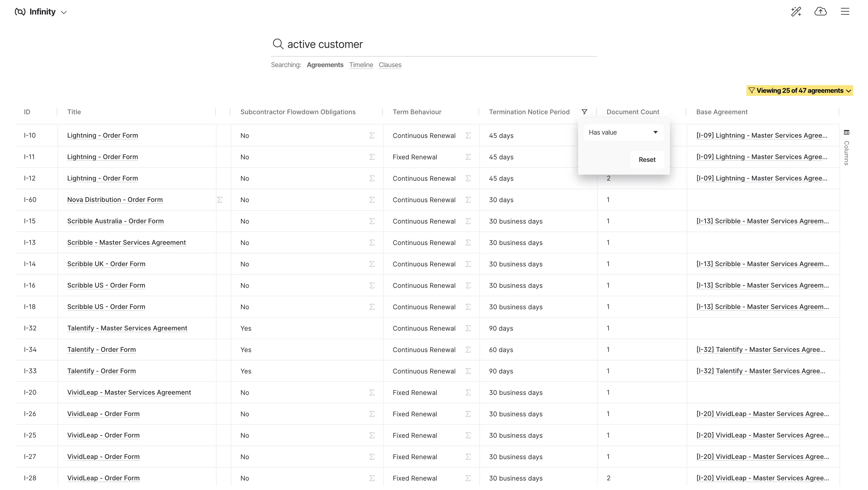Click sigma icon in I-33 Term Behaviour cell
Viewport: 868px width, 490px height.
[468, 371]
